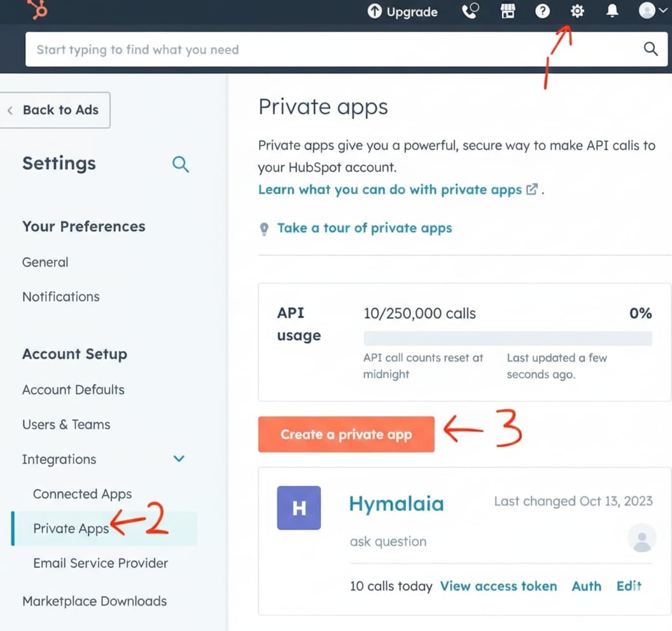Viewport: 672px width, 631px height.
Task: Select Connected Apps in the sidebar
Action: click(x=82, y=494)
